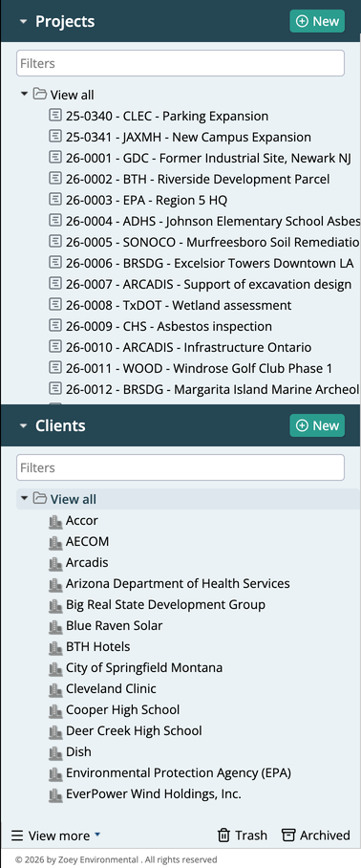This screenshot has width=361, height=868.
Task: Open 25-0341 - JAXMH - New Campus Expansion text
Action: click(188, 137)
